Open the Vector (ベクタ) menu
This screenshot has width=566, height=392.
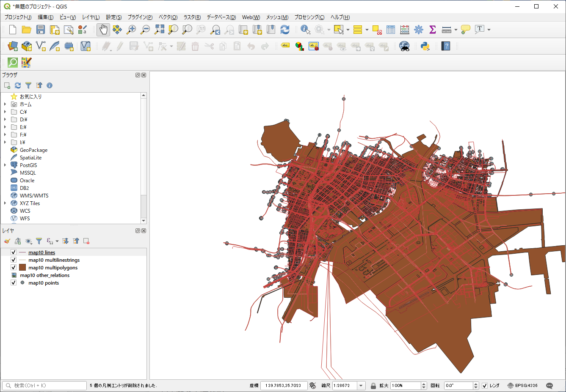coord(168,17)
